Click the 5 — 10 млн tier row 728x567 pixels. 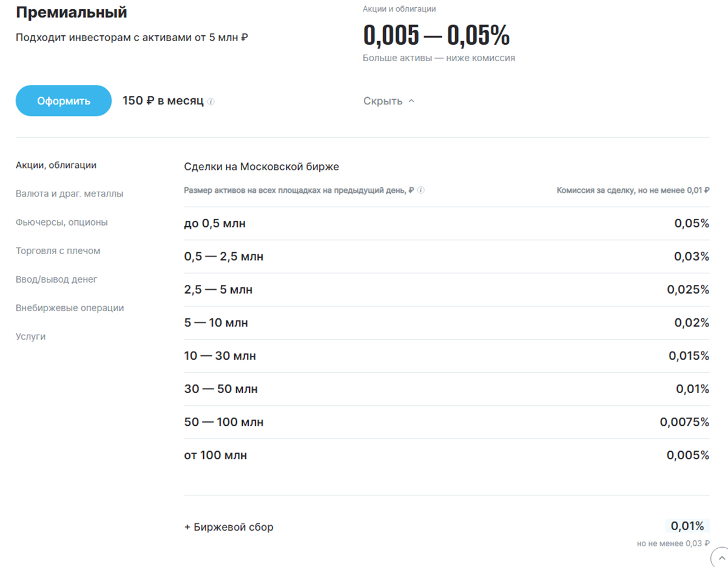447,323
